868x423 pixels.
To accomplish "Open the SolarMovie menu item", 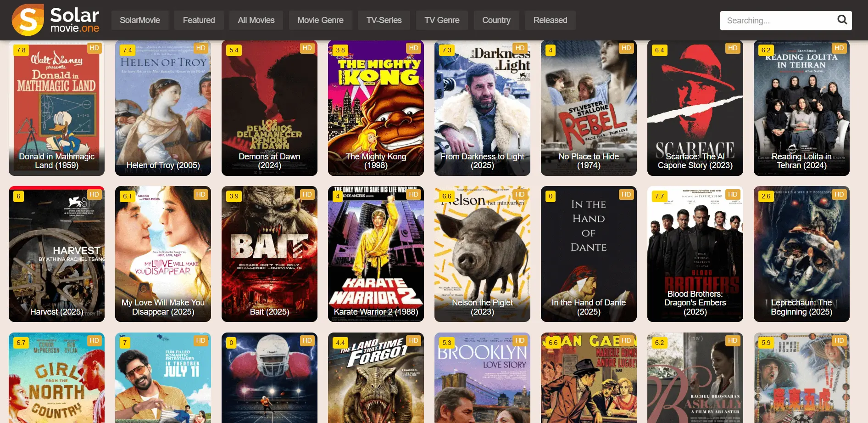I will [140, 20].
